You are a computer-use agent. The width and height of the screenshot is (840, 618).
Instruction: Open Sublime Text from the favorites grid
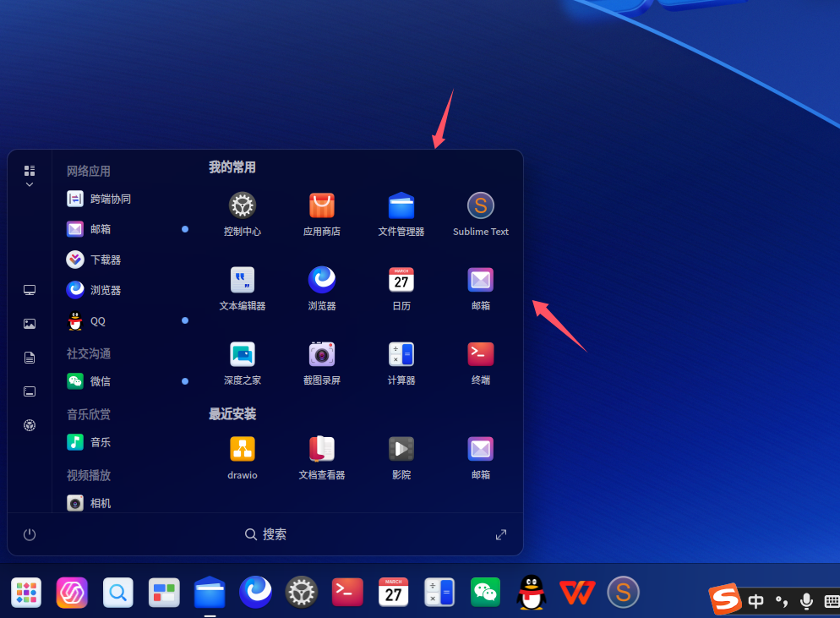point(481,214)
